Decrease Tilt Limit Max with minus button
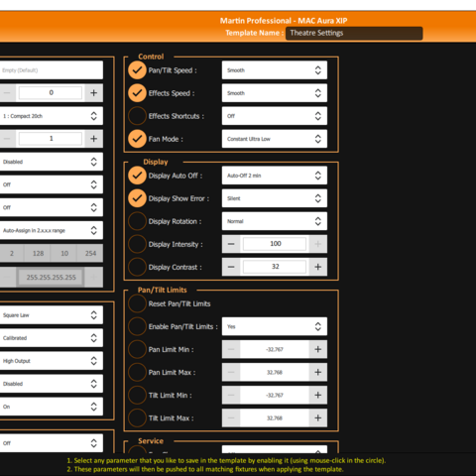Screen dimensions: 476x476 231,417
